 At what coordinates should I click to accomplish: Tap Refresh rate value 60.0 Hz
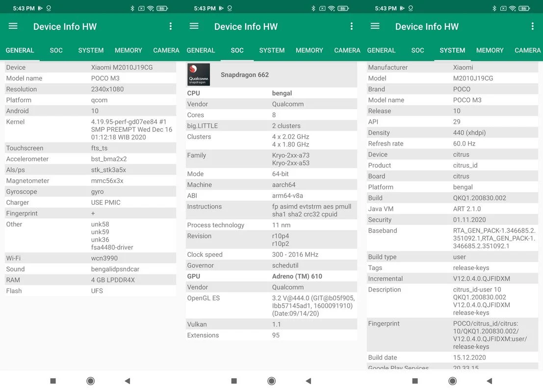(464, 144)
